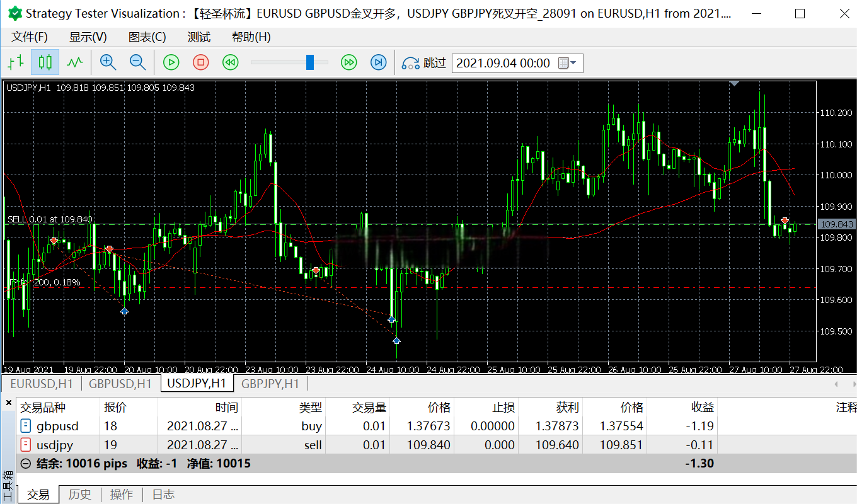The height and width of the screenshot is (504, 857).
Task: Select candlestick chart mode
Action: pyautogui.click(x=45, y=62)
